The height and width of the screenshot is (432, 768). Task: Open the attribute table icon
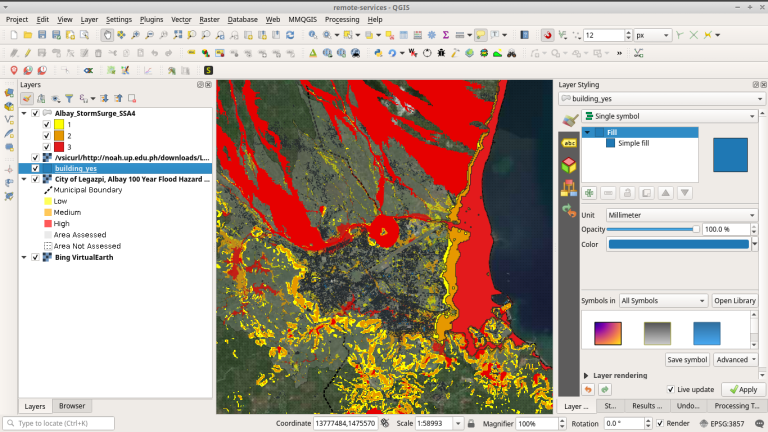404,35
